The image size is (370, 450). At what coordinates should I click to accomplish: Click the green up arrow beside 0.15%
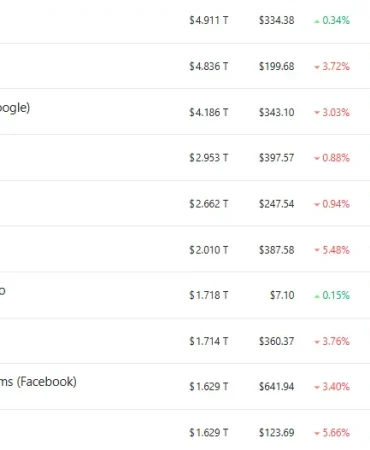[x=317, y=296]
